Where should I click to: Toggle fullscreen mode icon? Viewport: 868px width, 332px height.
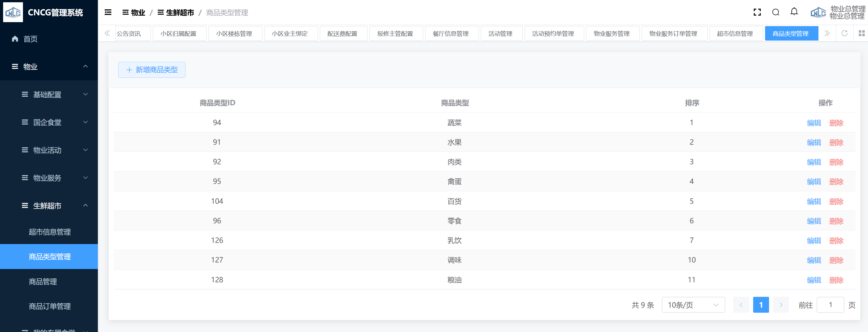[x=757, y=12]
